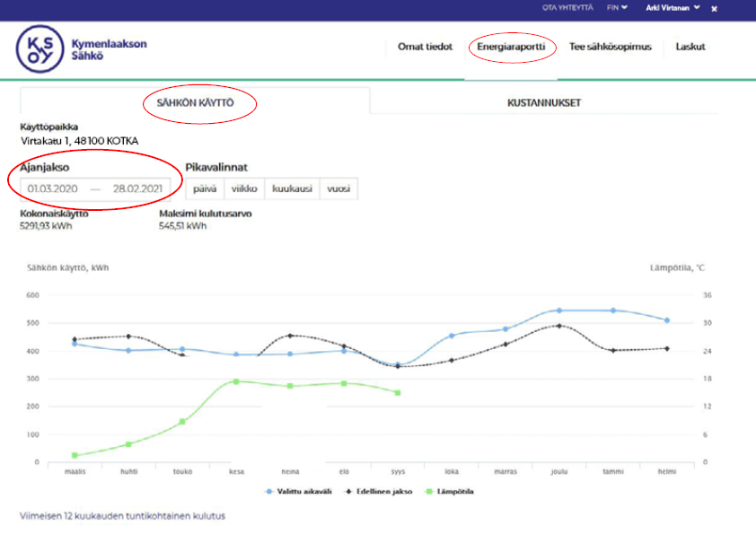Choose the päivä quick selection
The image size is (756, 534).
click(x=205, y=189)
